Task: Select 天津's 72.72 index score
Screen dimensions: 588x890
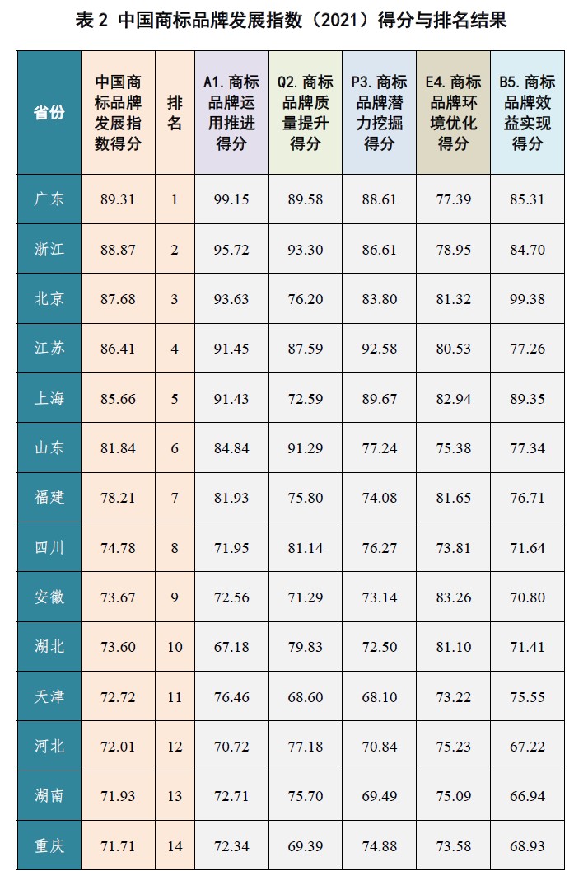Action: (x=119, y=696)
